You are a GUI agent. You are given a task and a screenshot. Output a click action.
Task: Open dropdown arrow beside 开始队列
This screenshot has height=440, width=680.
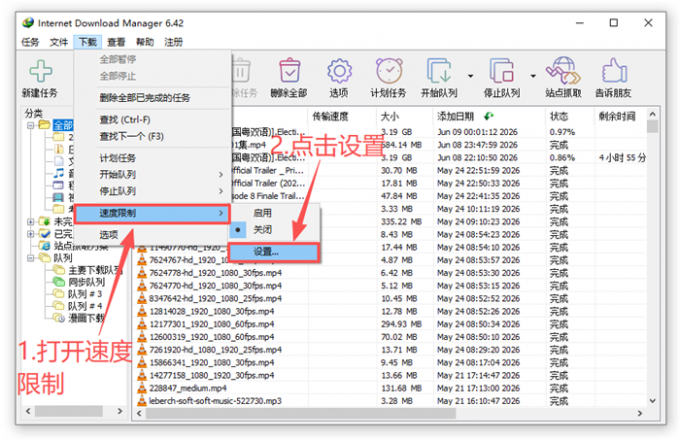point(470,76)
